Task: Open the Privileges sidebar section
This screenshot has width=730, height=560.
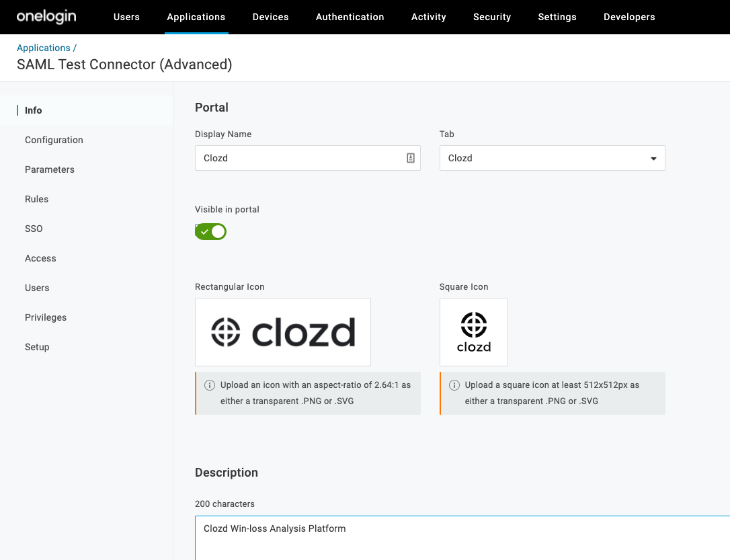Action: coord(46,317)
